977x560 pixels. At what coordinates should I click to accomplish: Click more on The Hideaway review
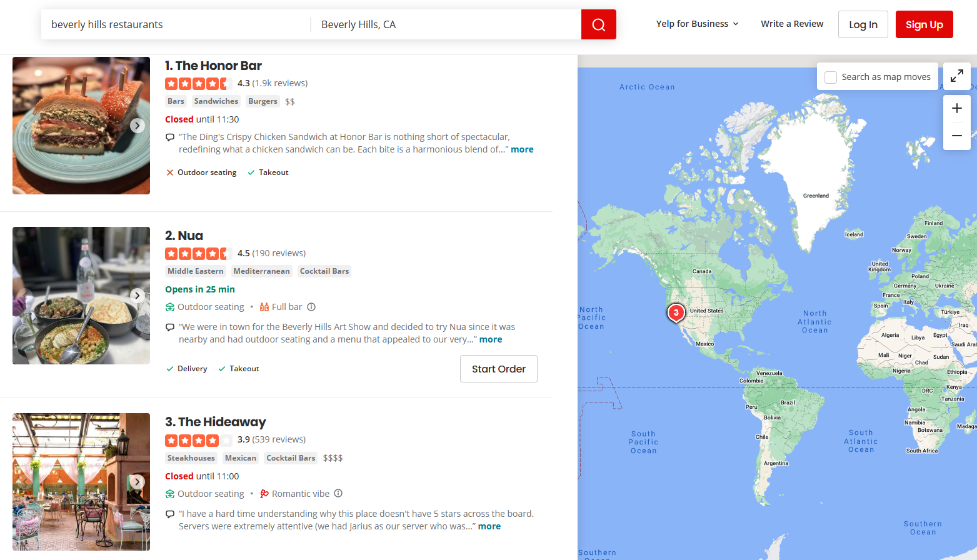[x=489, y=526]
